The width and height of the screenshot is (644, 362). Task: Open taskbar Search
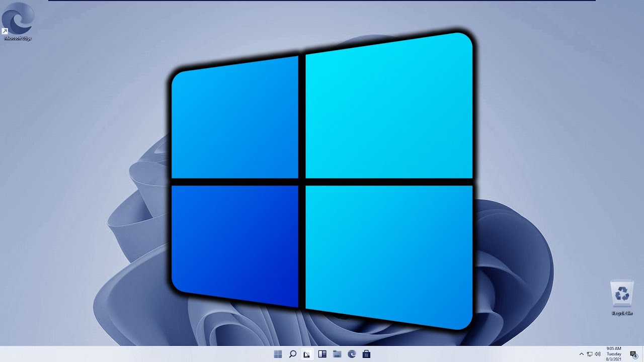point(292,354)
